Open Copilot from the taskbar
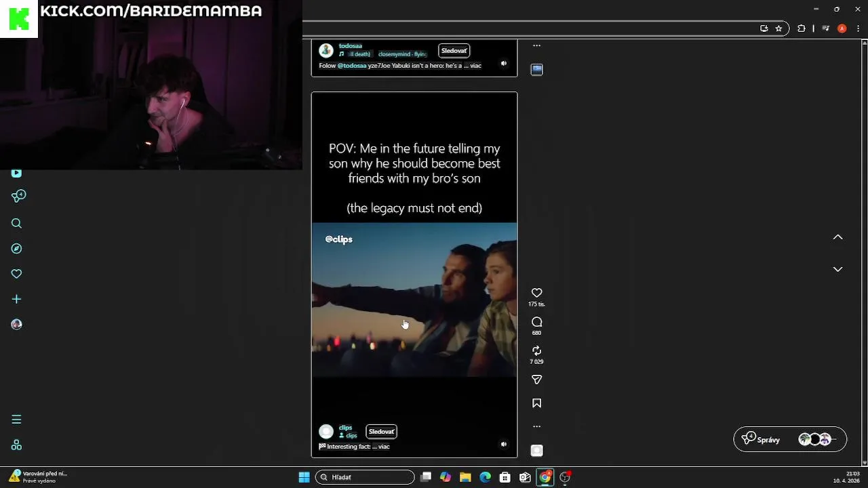This screenshot has width=868, height=488. tap(446, 477)
